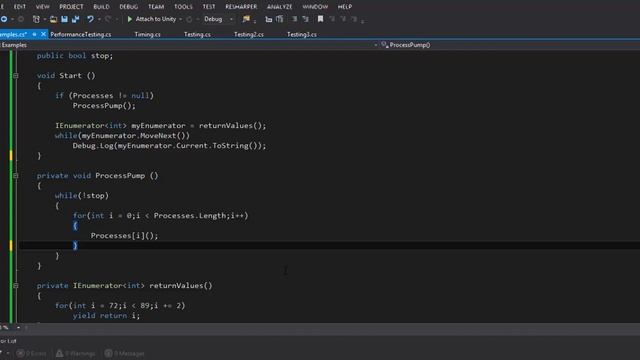Select the Error List panel tab
640x360 pixels.
(8, 341)
